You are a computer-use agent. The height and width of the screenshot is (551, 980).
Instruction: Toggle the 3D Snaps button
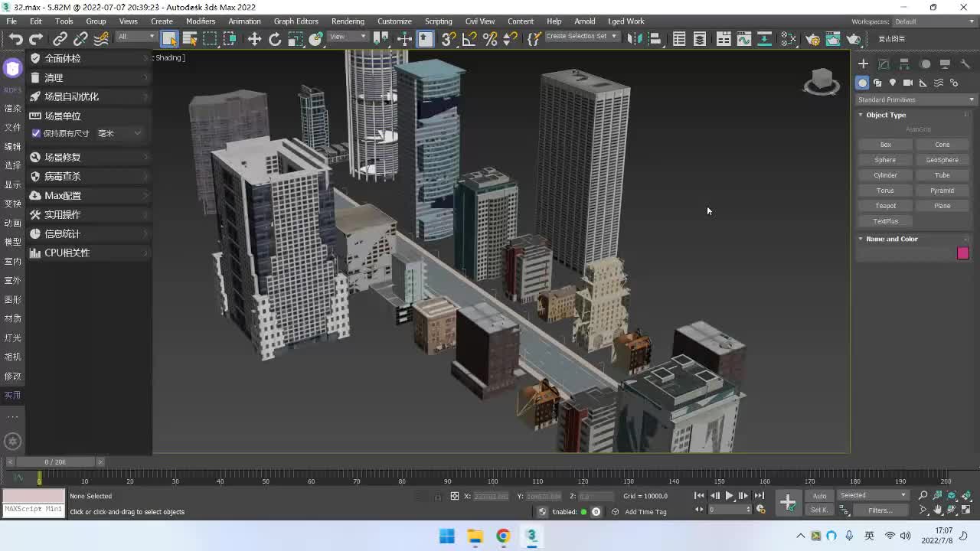coord(449,39)
